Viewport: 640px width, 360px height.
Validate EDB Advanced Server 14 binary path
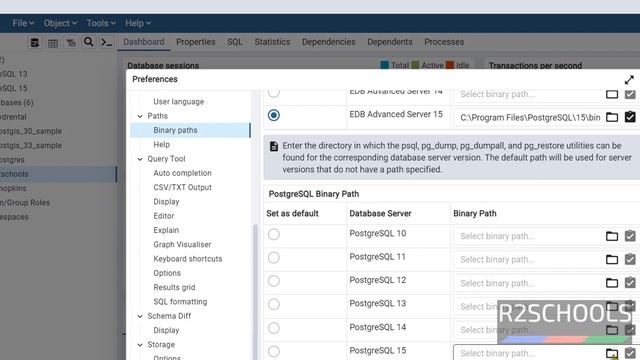coord(630,94)
